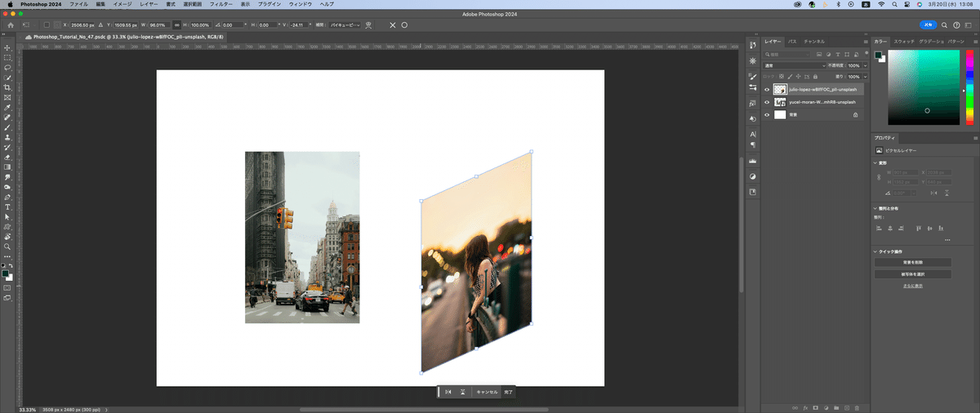Click flip vertical icon in floating taskbar
The height and width of the screenshot is (413, 980).
click(463, 392)
